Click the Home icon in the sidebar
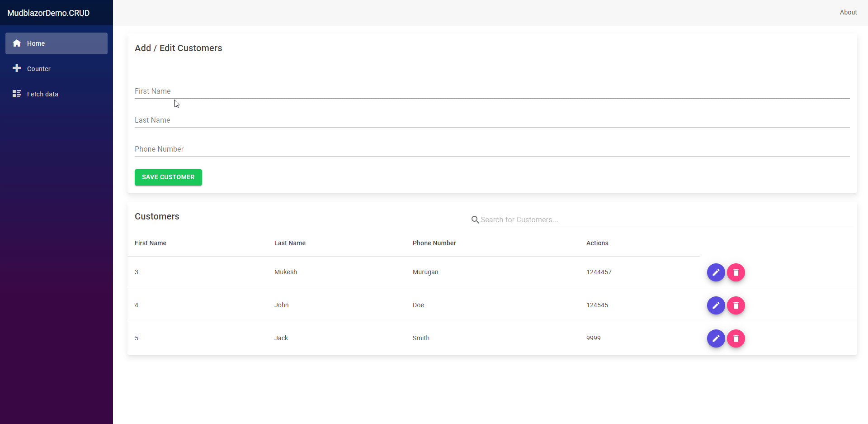This screenshot has height=424, width=868. 16,43
